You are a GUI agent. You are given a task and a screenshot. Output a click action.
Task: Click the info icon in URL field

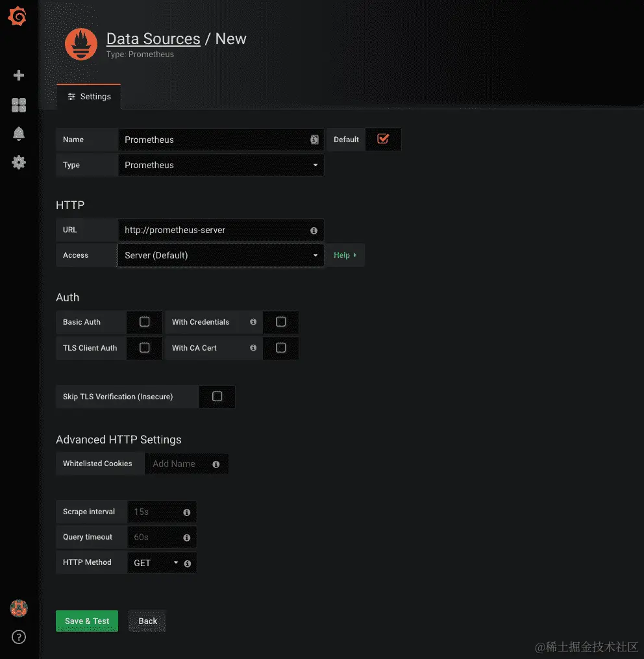pos(314,230)
